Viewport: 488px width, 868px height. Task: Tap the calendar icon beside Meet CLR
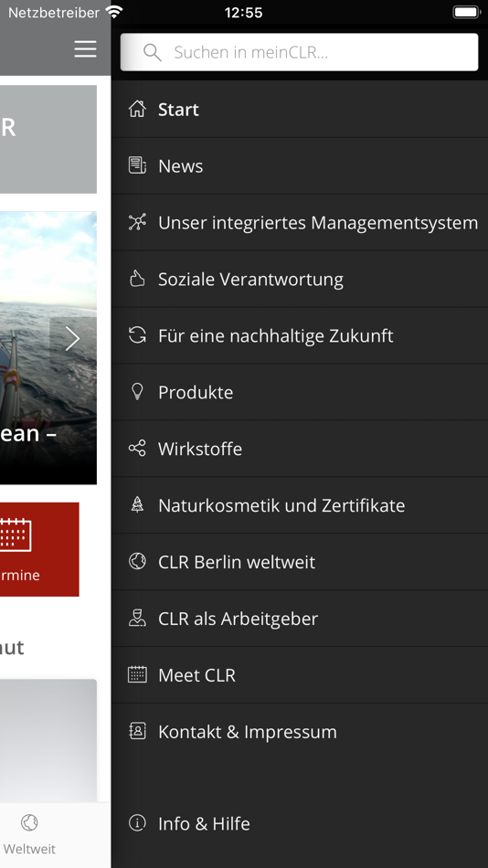pos(137,674)
